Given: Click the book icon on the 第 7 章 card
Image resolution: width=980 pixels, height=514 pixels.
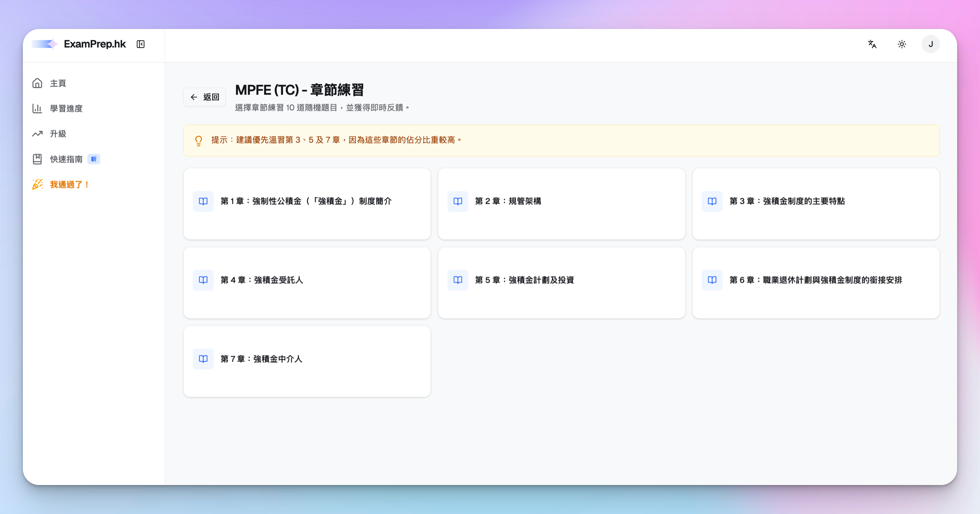Looking at the screenshot, I should click(x=203, y=359).
